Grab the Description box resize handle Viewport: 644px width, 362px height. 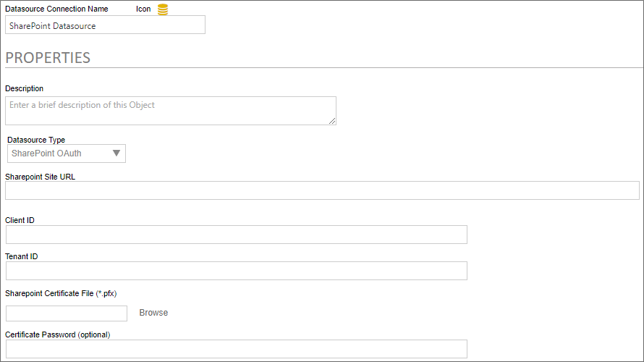point(332,121)
